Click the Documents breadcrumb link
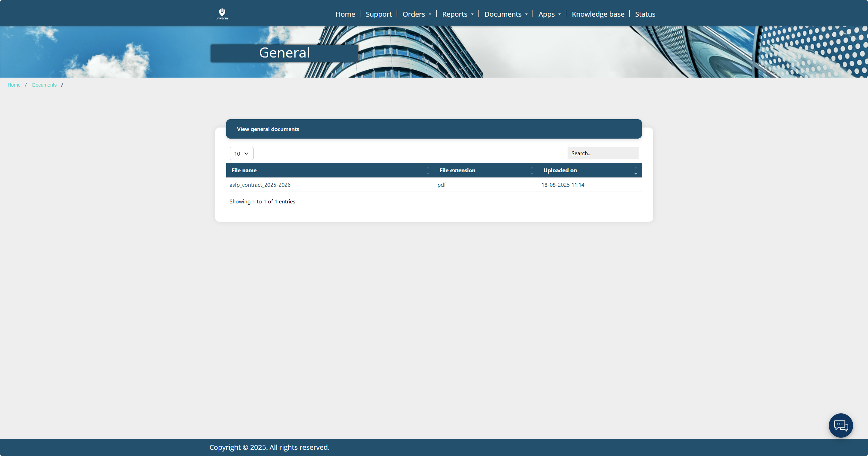 (x=44, y=85)
